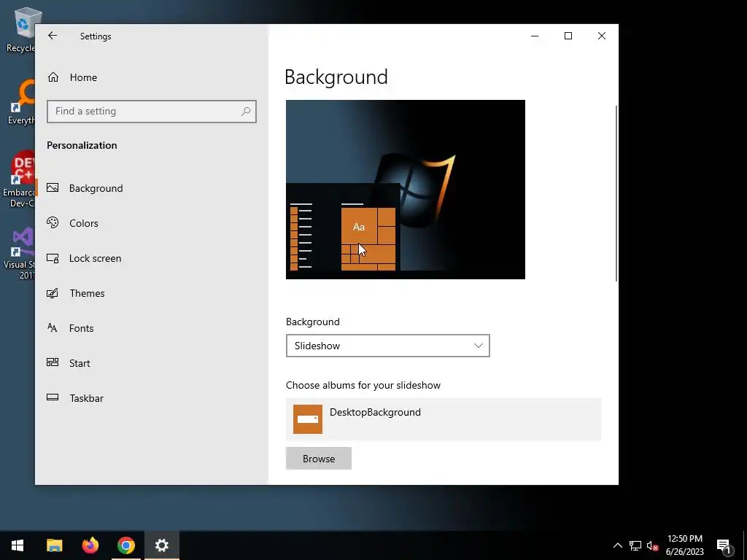Select the Visual Studio desktop shortcut
This screenshot has height=560, width=747.
tap(20, 254)
